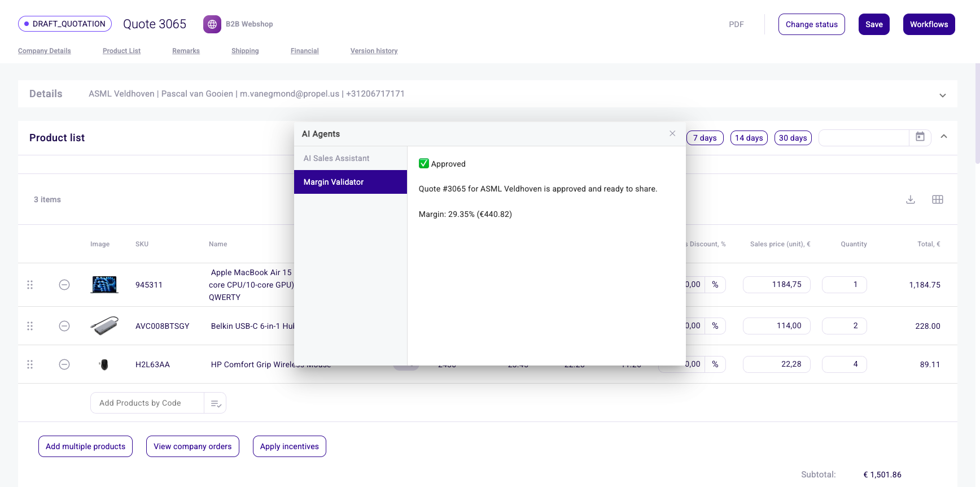Open the calendar date picker
The image size is (980, 487).
pyautogui.click(x=920, y=137)
